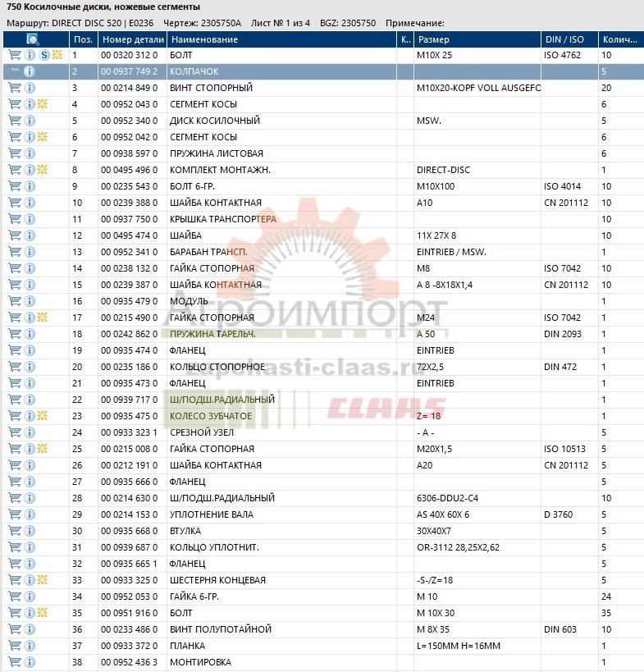This screenshot has height=672, width=644.
Task: Click ФЛАНЕЦ name in position 19
Action: pyautogui.click(x=187, y=350)
